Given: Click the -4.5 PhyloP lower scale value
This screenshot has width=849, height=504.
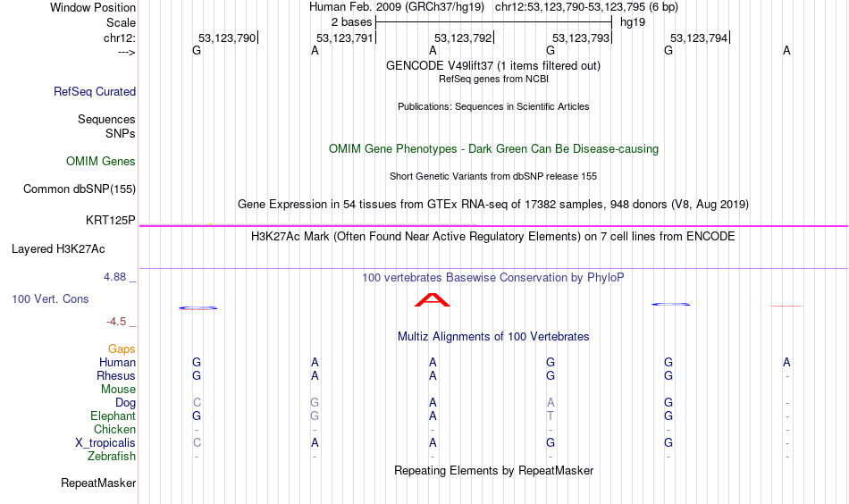Looking at the screenshot, I should 116,322.
